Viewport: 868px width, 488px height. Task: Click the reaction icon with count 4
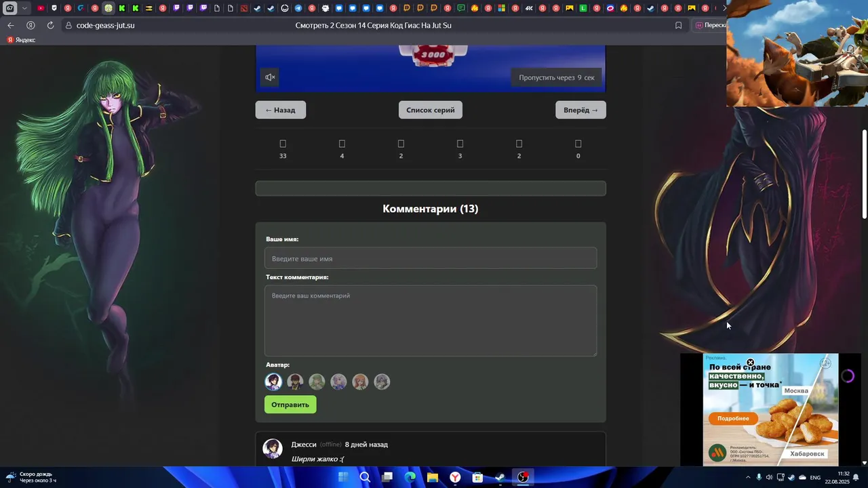[342, 144]
